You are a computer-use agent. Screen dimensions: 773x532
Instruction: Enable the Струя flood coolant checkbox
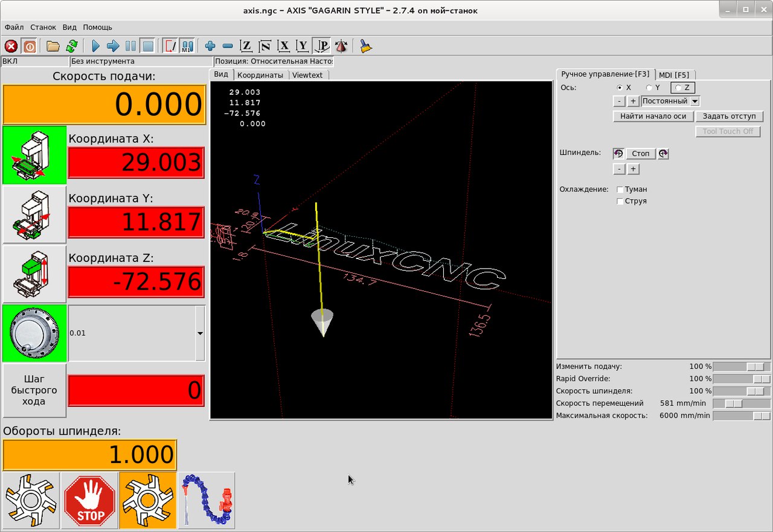tap(620, 201)
